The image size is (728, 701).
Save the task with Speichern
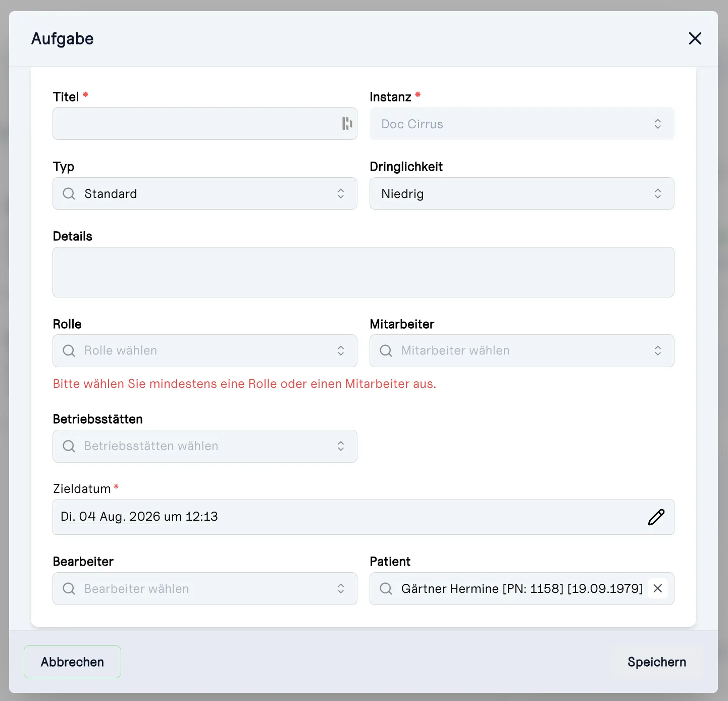click(x=657, y=662)
